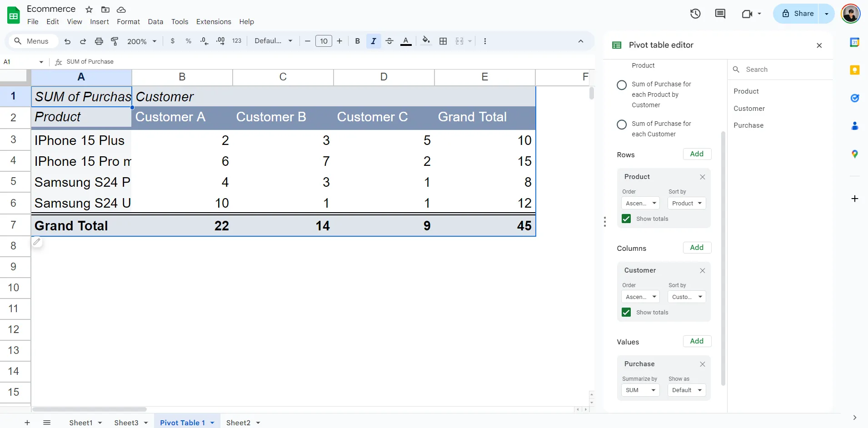Viewport: 868px width, 428px height.
Task: Click the undo icon in toolbar
Action: point(67,41)
